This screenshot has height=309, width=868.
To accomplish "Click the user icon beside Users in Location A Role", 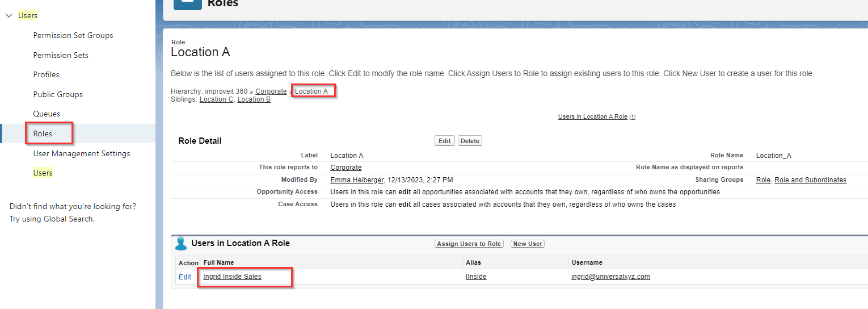I will [182, 244].
